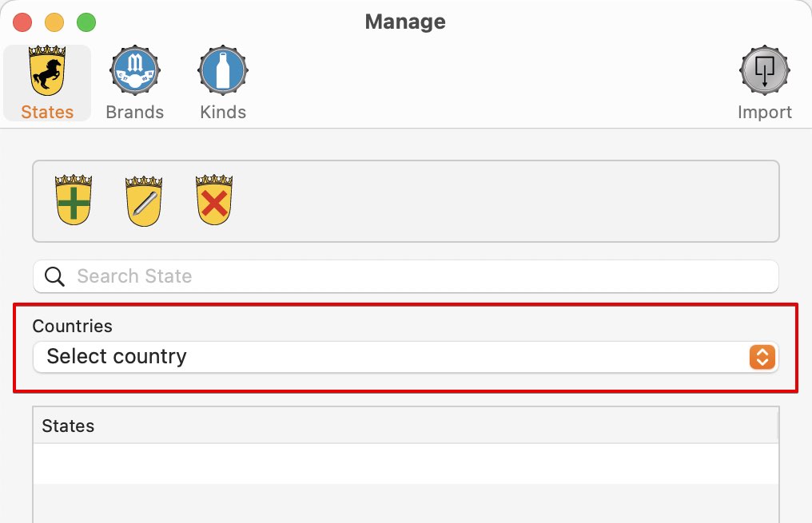The width and height of the screenshot is (812, 523).
Task: Open the Kinds bottle icon
Action: point(223,70)
